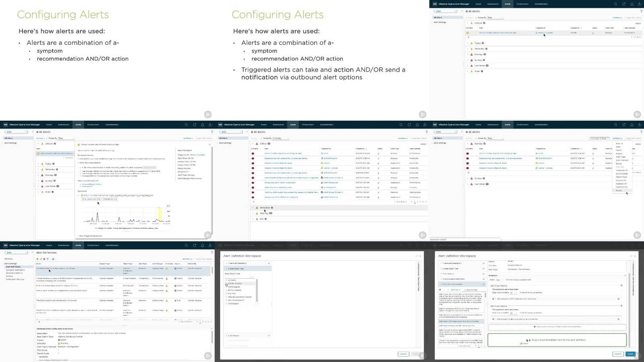Image resolution: width=644 pixels, height=362 pixels.
Task: Open Notification Settings in the Alert Settings sidebar
Action: [15, 279]
